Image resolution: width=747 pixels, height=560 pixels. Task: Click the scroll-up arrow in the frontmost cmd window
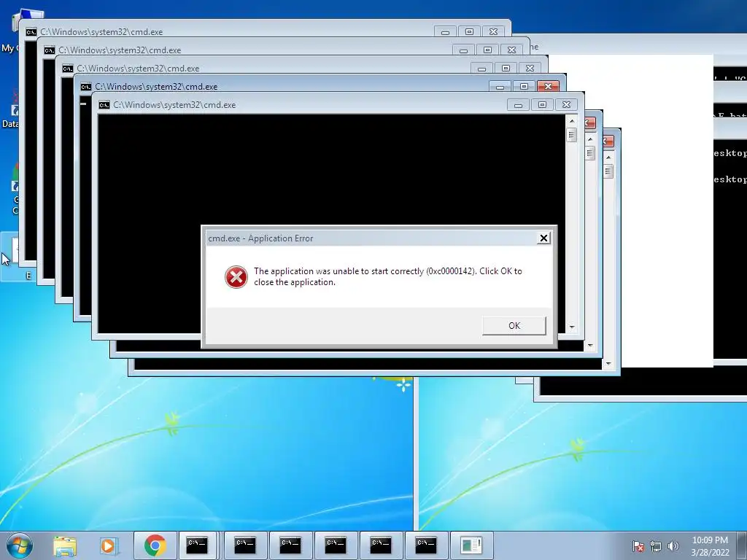coord(572,120)
